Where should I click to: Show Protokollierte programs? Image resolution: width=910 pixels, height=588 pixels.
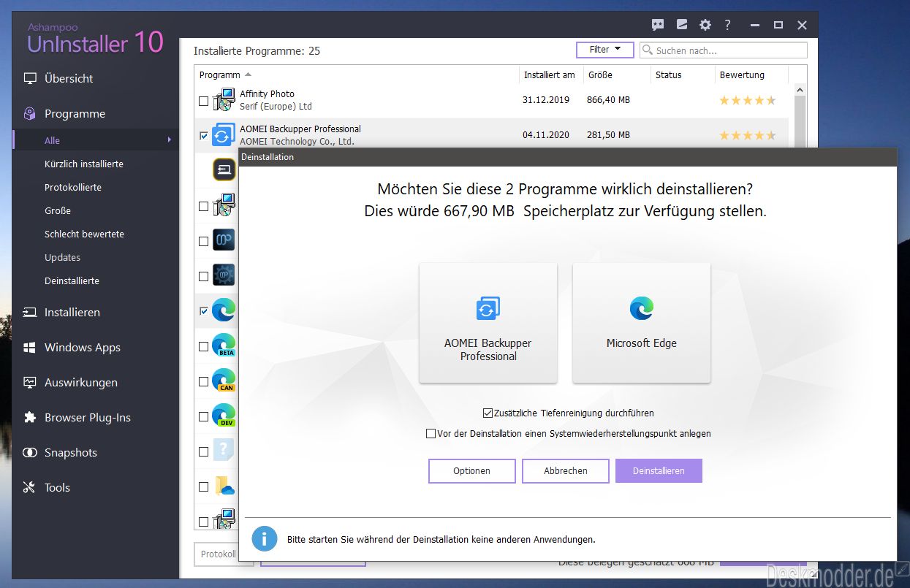[73, 187]
